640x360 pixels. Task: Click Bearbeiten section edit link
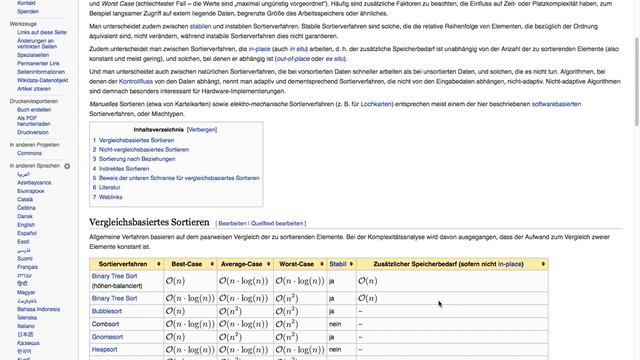[x=232, y=224]
